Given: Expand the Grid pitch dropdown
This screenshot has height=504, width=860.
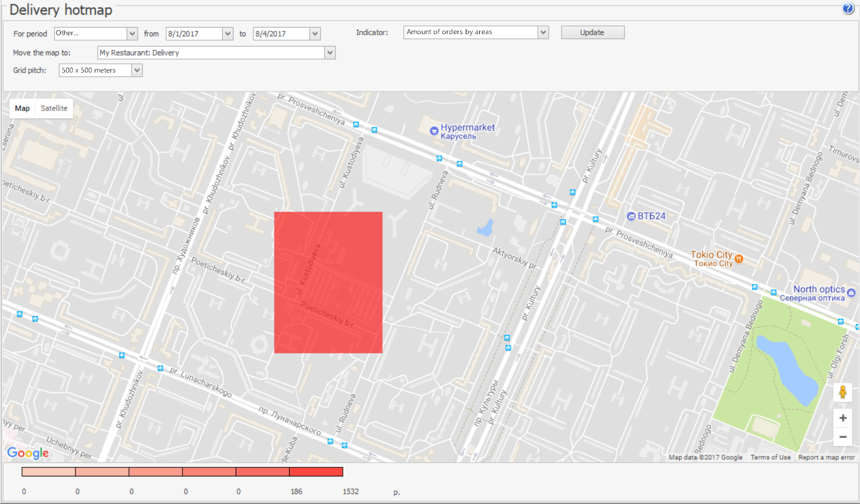Looking at the screenshot, I should 137,70.
